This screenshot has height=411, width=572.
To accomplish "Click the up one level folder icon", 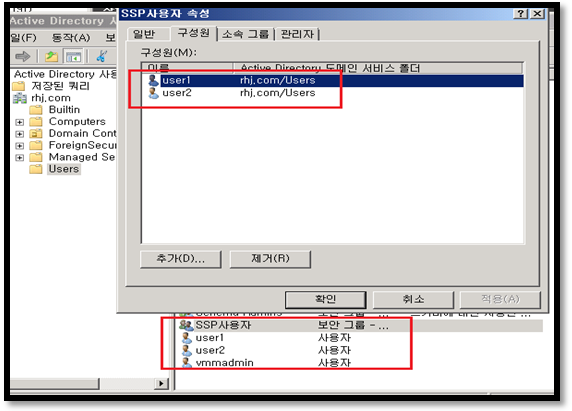I will click(51, 57).
